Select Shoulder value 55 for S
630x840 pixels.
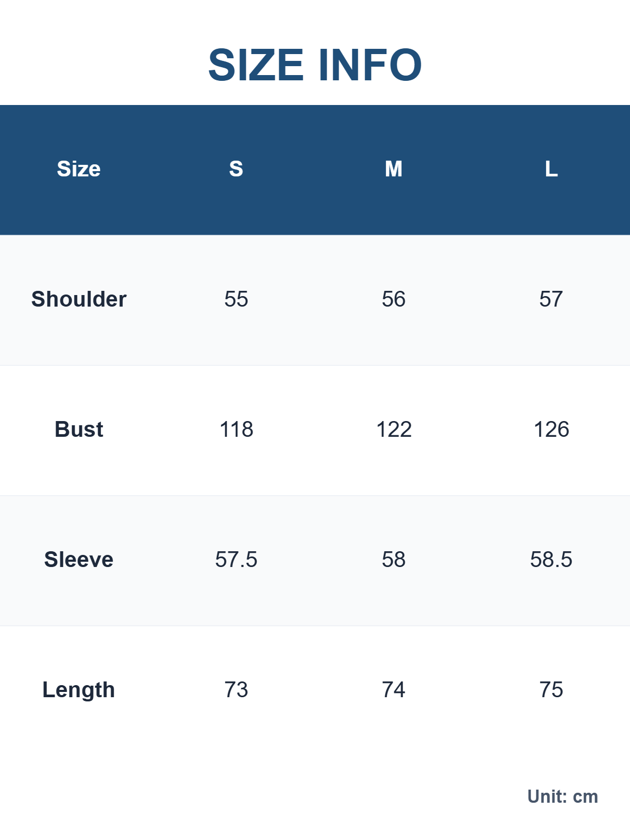(x=236, y=299)
